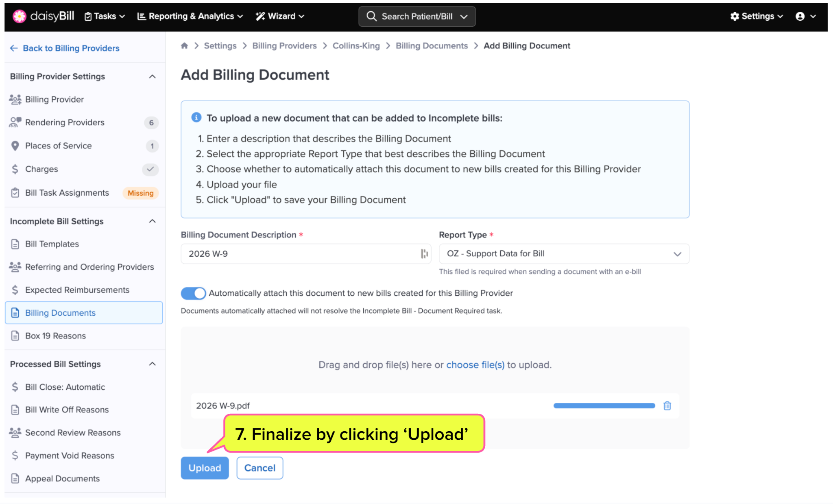Collapse the Incomplete Bill Settings section

[152, 221]
